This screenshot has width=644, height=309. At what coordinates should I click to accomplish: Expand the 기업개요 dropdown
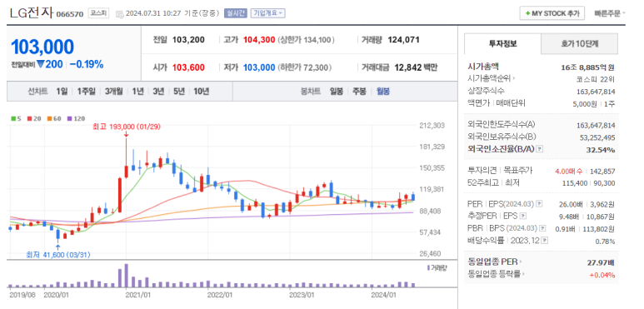coord(267,13)
